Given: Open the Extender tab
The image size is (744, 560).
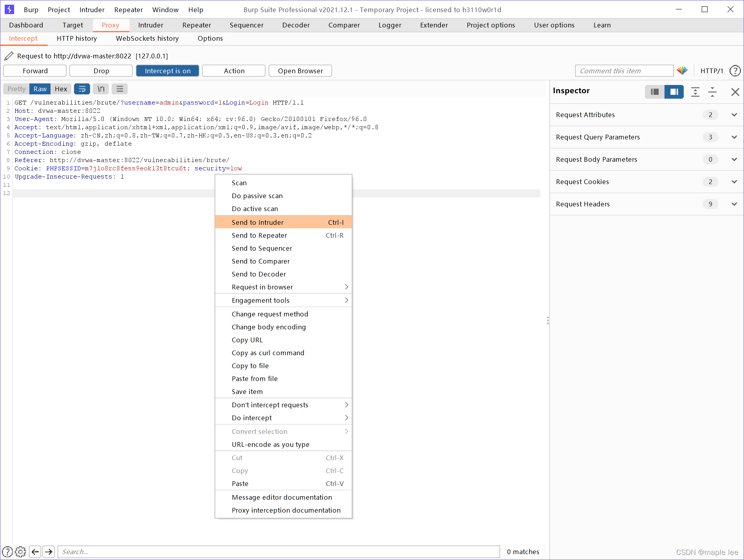Looking at the screenshot, I should pos(434,25).
